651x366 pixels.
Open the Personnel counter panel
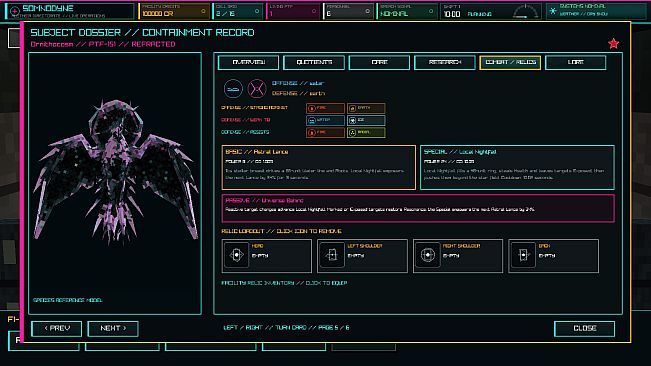(349, 11)
